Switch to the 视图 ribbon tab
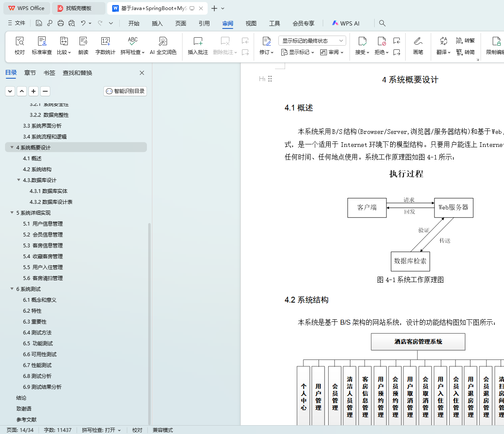Viewport: 504px width, 434px height. click(x=251, y=23)
